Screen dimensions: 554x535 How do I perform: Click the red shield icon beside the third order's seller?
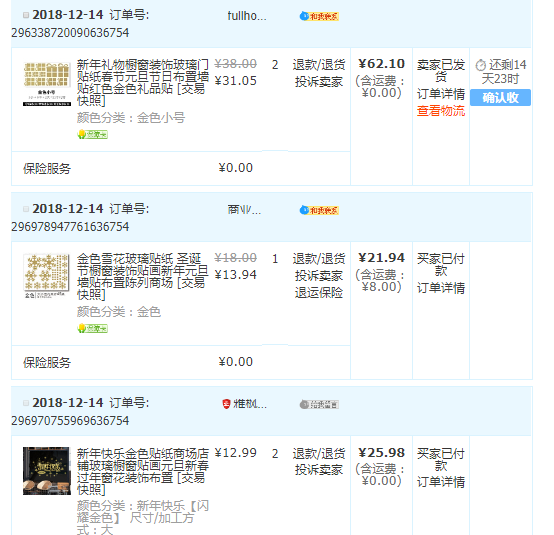226,404
